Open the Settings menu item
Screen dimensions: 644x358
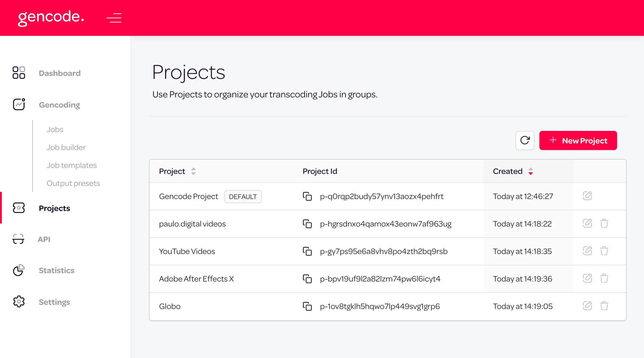[54, 302]
